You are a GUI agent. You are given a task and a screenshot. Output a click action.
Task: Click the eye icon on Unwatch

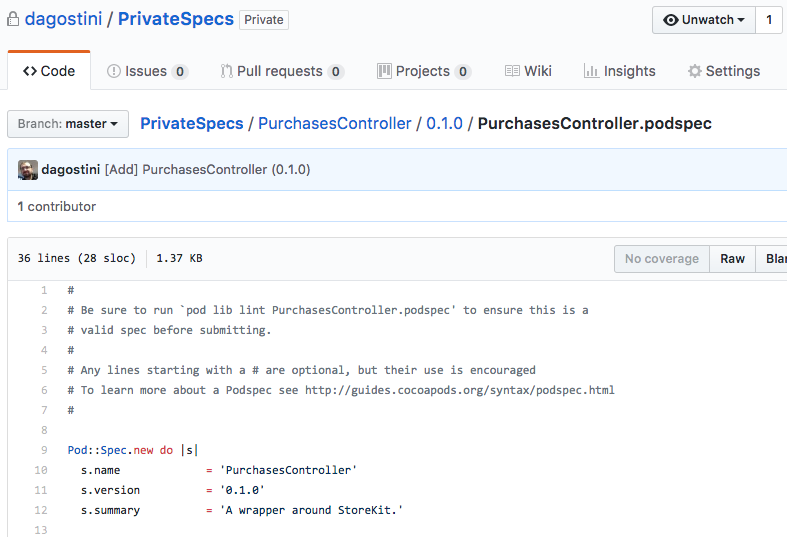point(671,20)
